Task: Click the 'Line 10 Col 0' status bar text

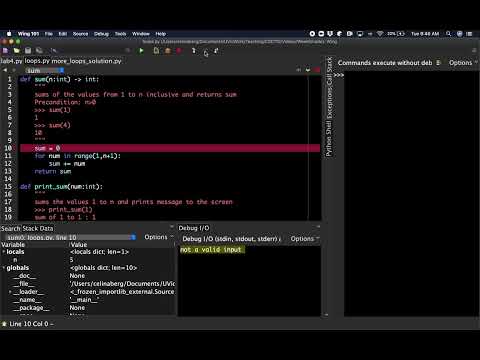Action: coord(29,324)
